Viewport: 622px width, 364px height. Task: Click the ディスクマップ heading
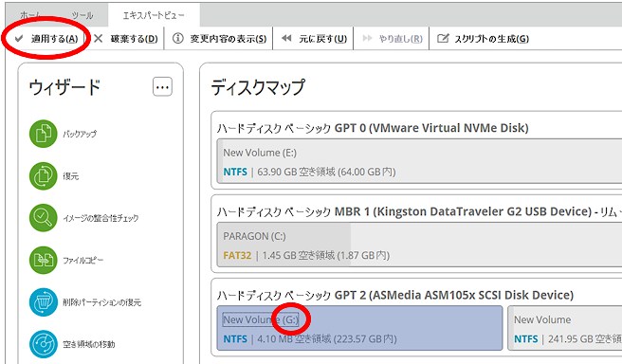(258, 87)
